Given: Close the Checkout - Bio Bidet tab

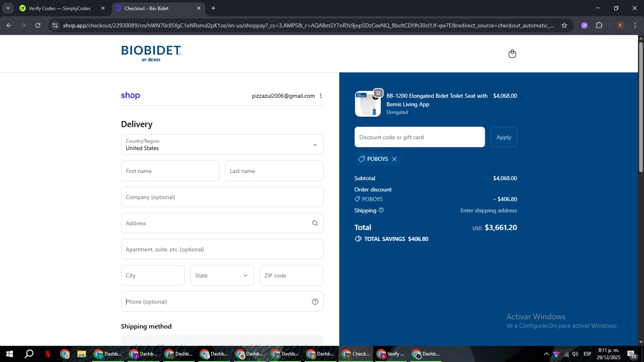Looking at the screenshot, I should tap(198, 8).
